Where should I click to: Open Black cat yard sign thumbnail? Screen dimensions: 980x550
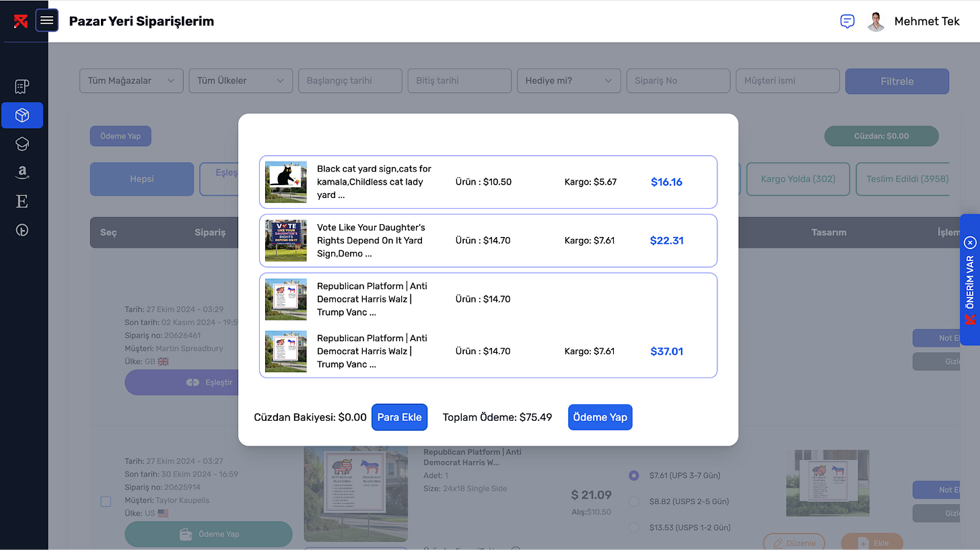[x=285, y=182]
